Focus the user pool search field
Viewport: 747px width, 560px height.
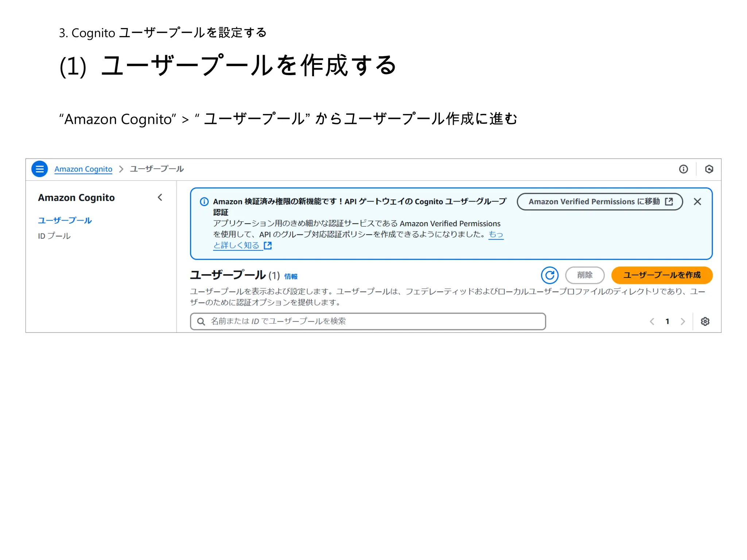(368, 321)
